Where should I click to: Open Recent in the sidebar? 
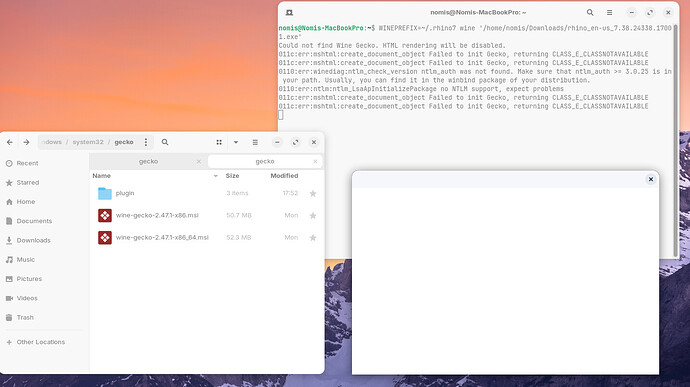27,163
